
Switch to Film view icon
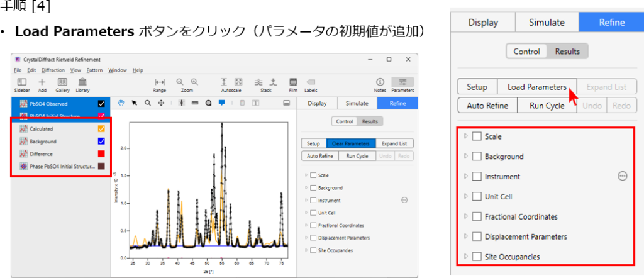click(292, 82)
